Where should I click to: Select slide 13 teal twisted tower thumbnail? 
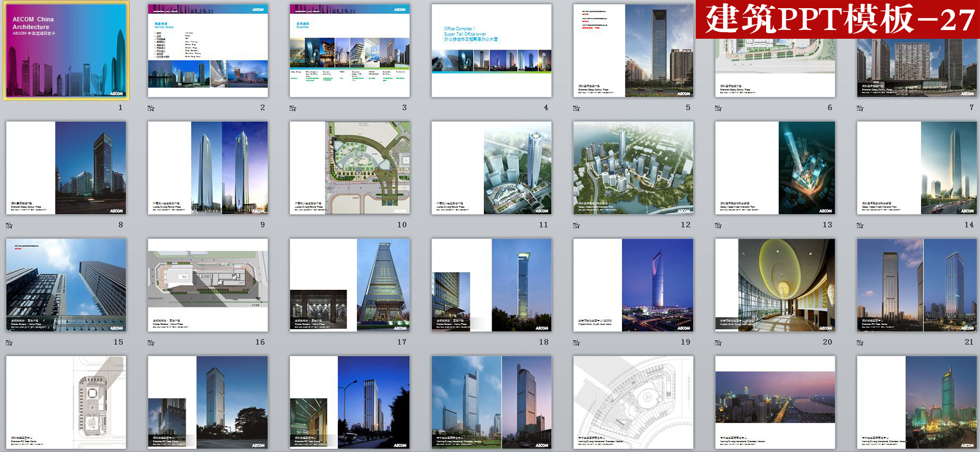(775, 168)
